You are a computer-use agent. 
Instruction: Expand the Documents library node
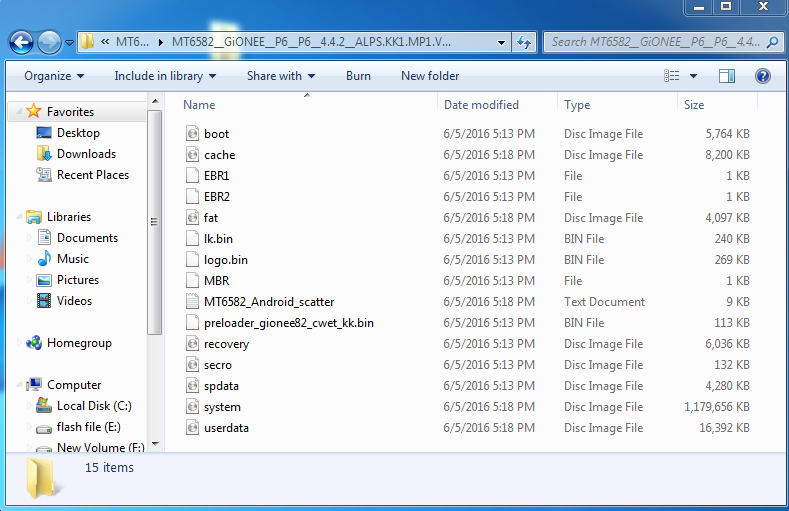29,238
